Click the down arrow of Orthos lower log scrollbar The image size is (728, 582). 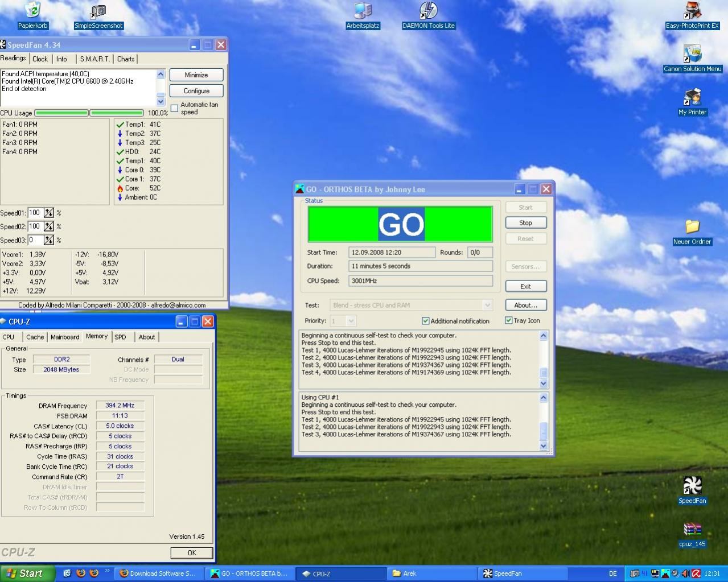click(x=543, y=445)
